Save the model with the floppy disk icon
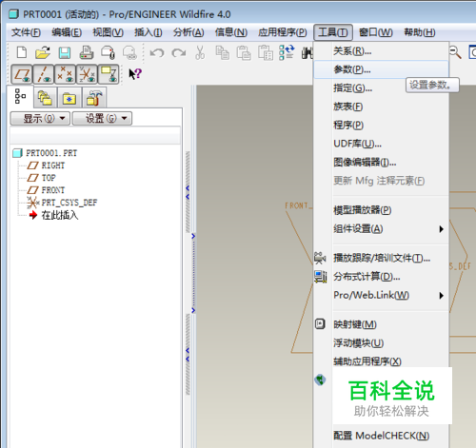The width and height of the screenshot is (476, 448). (65, 52)
